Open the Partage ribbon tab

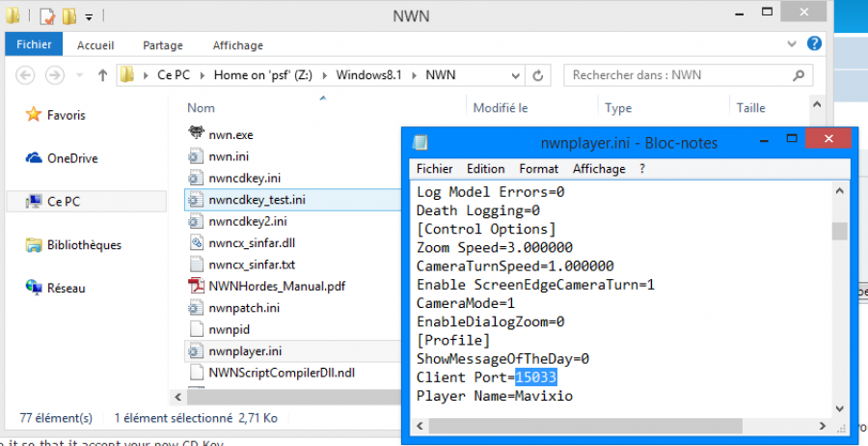(163, 45)
